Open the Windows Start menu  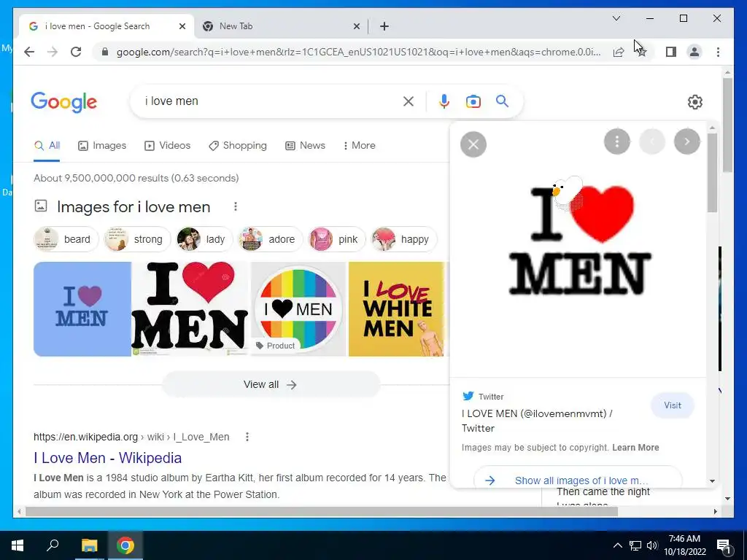[18, 545]
